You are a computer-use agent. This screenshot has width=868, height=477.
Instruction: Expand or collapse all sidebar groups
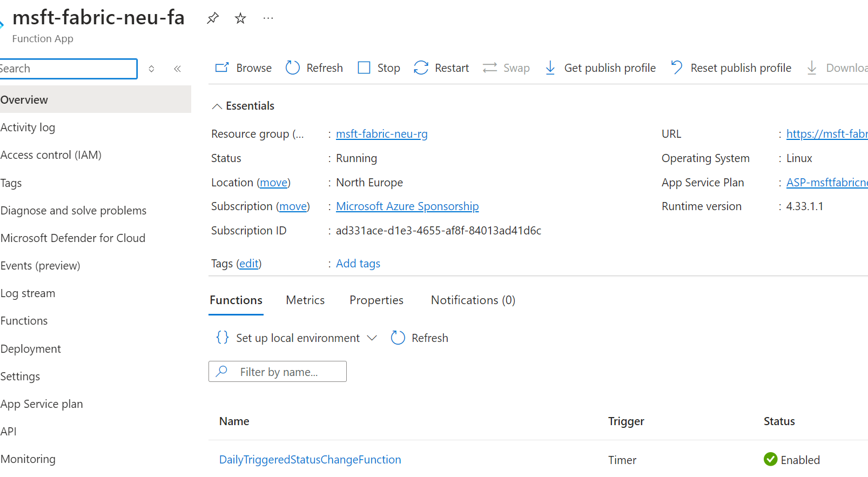[x=152, y=69]
